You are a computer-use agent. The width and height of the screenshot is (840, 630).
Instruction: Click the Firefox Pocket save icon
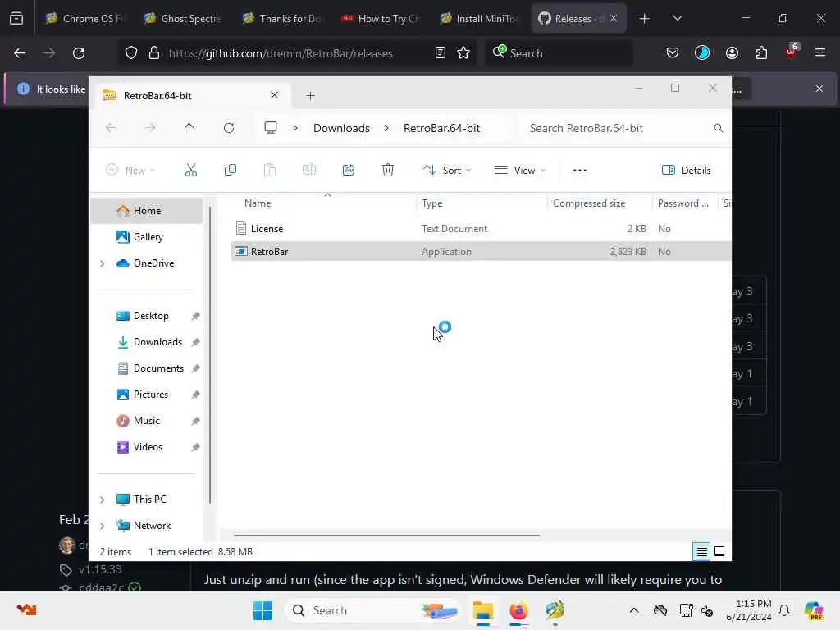click(x=673, y=52)
